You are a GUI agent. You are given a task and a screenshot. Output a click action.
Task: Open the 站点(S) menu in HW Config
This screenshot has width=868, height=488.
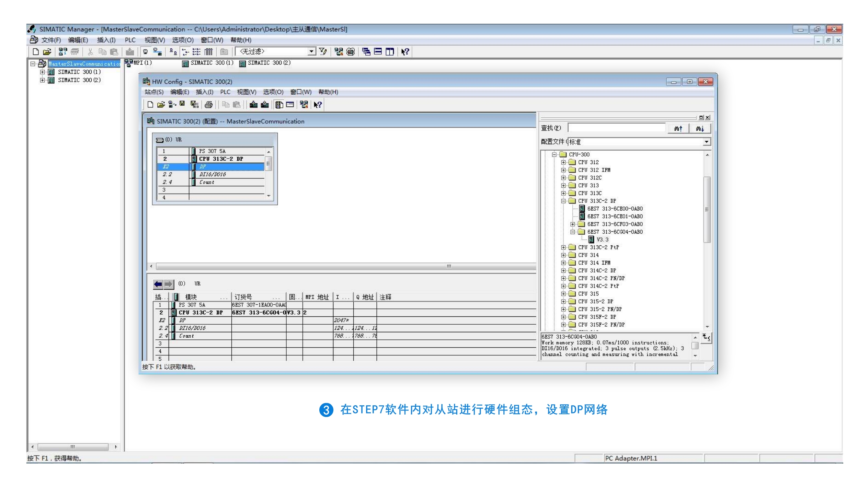154,92
